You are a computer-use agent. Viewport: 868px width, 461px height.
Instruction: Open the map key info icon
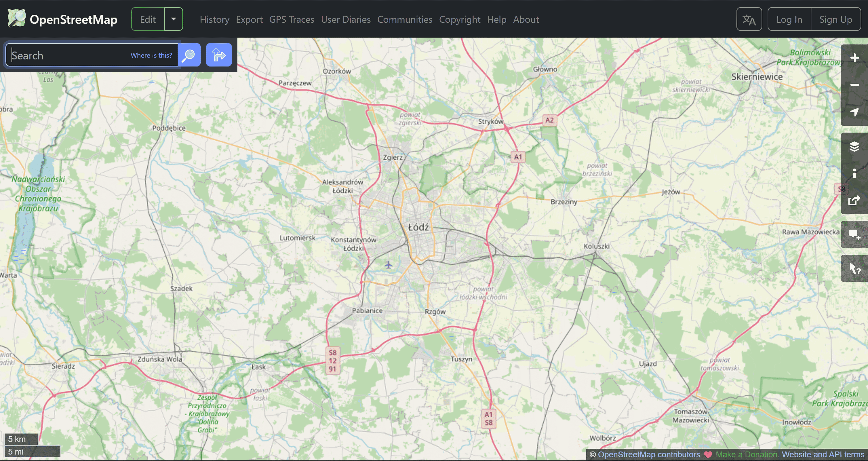point(854,173)
